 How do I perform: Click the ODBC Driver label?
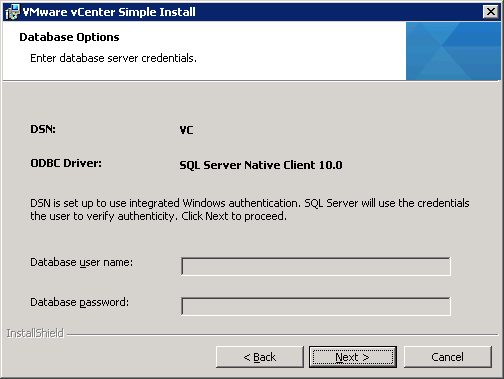click(66, 163)
